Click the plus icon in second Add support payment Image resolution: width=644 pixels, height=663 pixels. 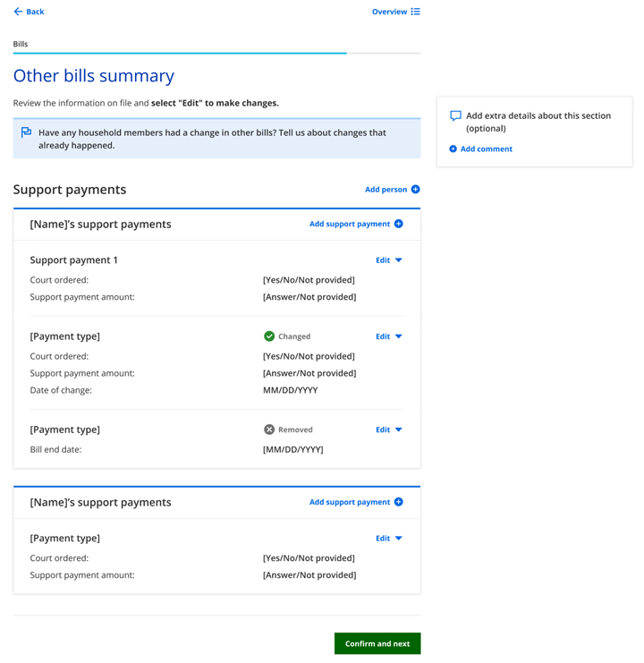(399, 502)
